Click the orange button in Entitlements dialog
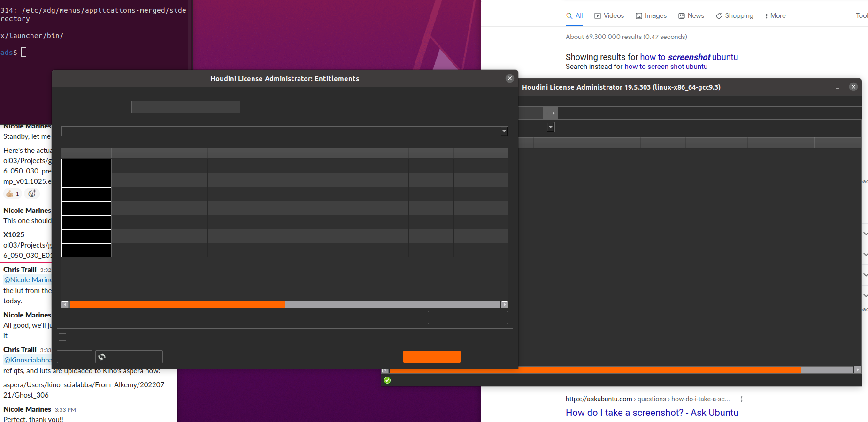The image size is (868, 422). (x=432, y=357)
